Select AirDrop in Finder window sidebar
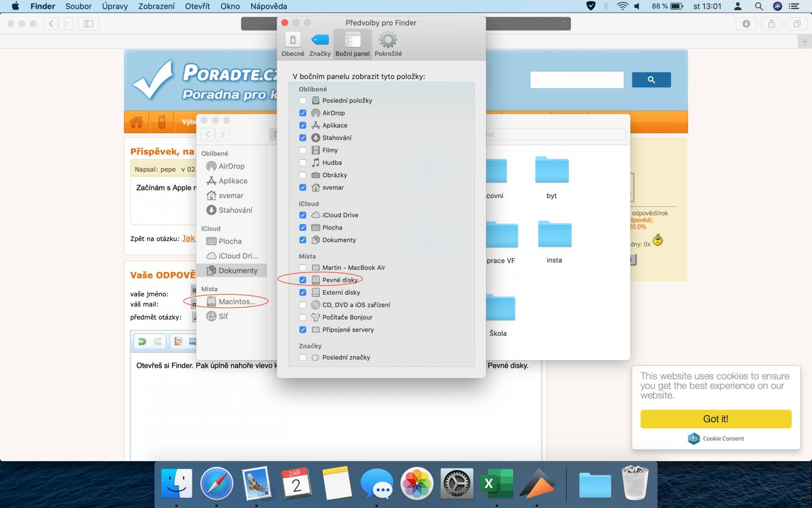The width and height of the screenshot is (812, 508). click(x=231, y=166)
